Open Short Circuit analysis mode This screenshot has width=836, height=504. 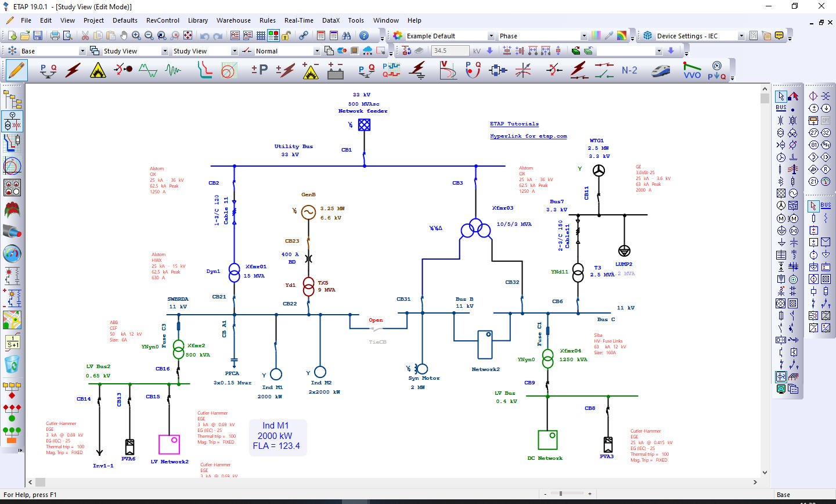click(73, 70)
